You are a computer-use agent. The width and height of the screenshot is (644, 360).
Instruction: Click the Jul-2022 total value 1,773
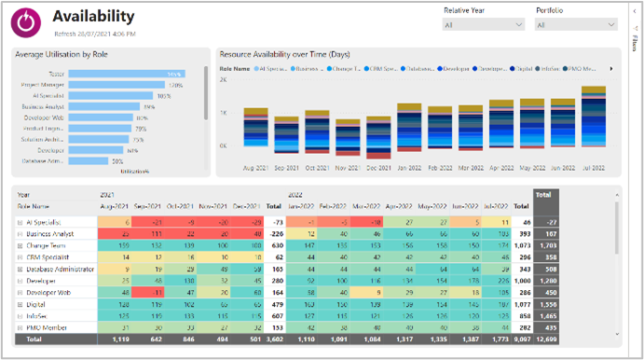pyautogui.click(x=500, y=339)
